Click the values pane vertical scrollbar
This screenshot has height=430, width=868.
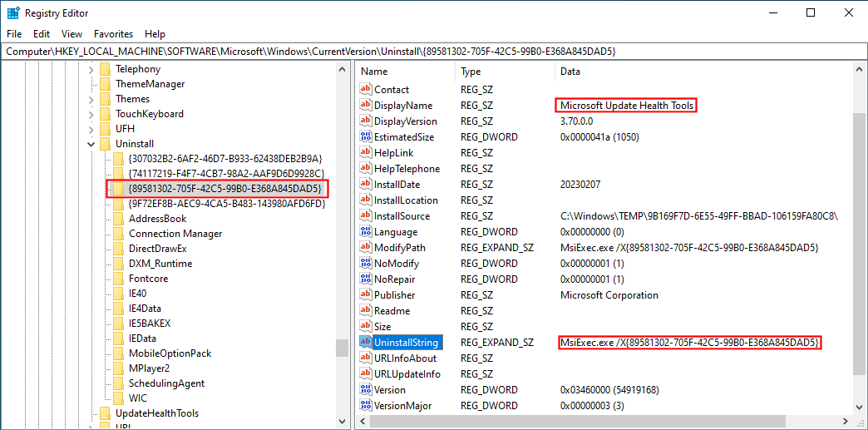coord(861,250)
